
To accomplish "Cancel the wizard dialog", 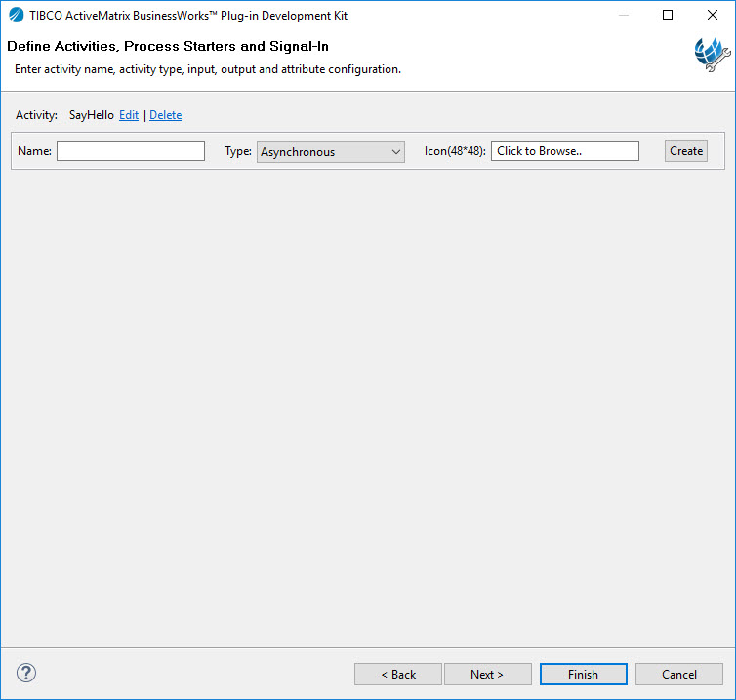I will coord(678,675).
